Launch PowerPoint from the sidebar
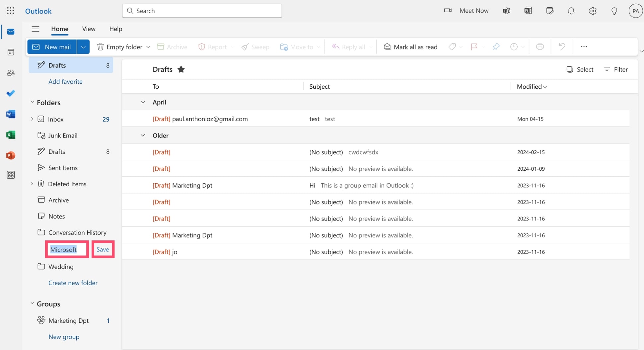The image size is (644, 350). click(x=11, y=155)
